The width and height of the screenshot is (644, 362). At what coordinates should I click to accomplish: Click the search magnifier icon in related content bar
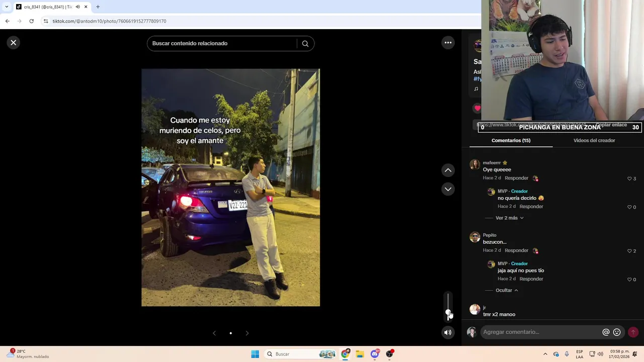305,44
